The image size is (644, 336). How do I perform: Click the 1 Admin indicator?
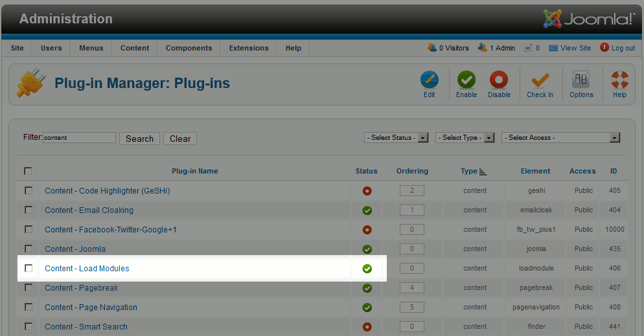[x=496, y=48]
